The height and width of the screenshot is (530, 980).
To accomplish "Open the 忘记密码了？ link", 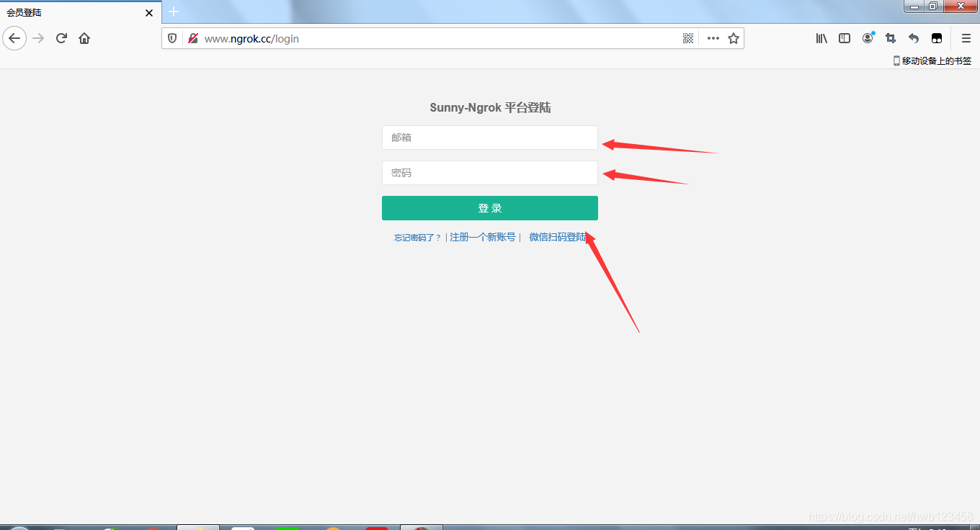I will 417,238.
